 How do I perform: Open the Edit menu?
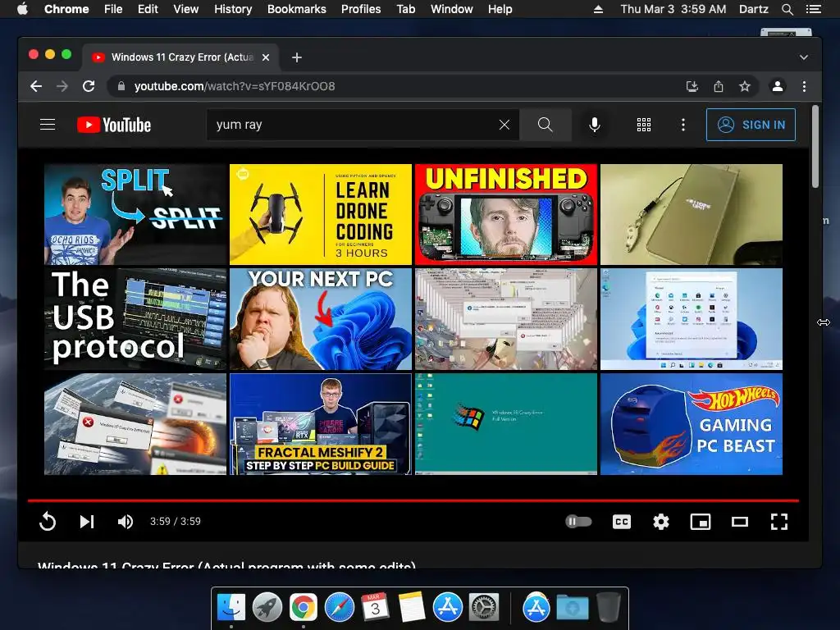pyautogui.click(x=148, y=9)
